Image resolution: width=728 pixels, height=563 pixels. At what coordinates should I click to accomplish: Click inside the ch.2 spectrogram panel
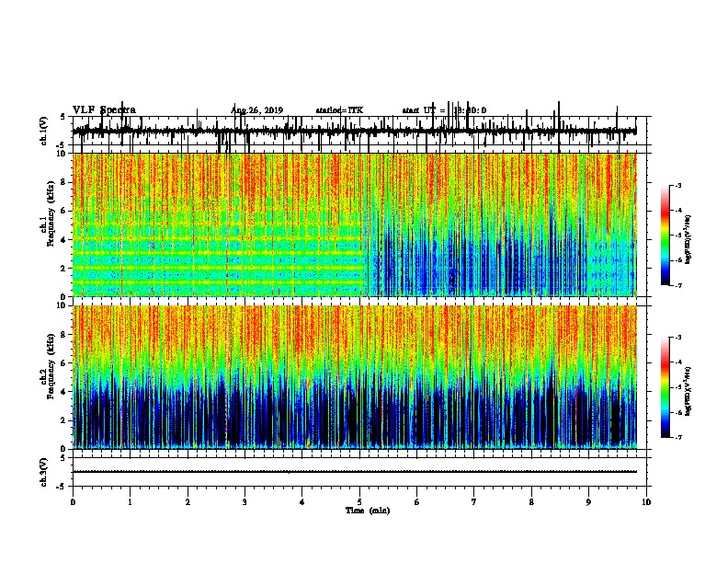point(355,377)
